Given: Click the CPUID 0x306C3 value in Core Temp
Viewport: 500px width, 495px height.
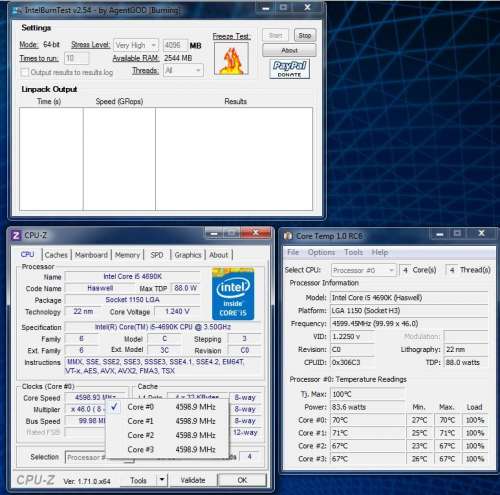Looking at the screenshot, I should [x=352, y=362].
